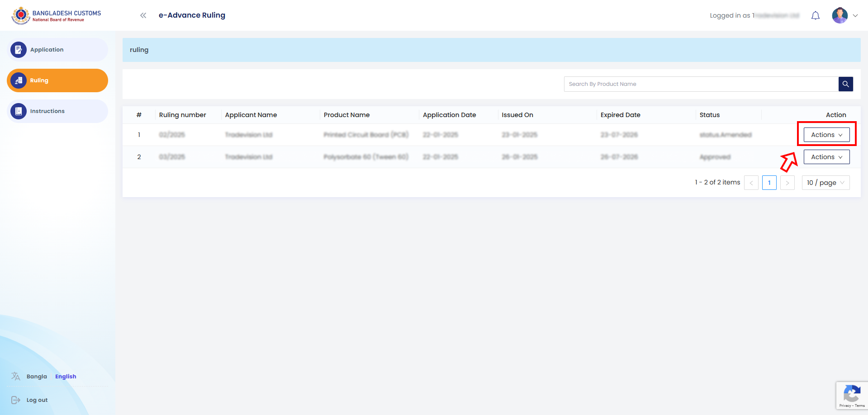Click Ruling number column header

click(182, 115)
